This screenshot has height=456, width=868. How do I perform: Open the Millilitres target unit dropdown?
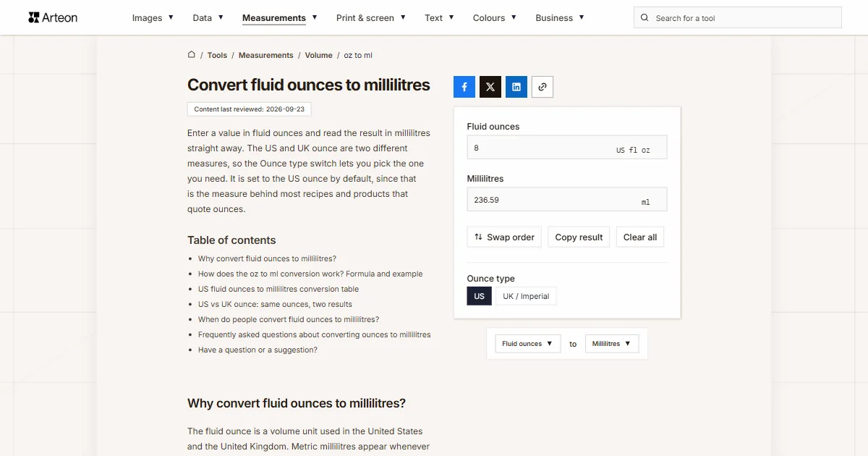(612, 344)
